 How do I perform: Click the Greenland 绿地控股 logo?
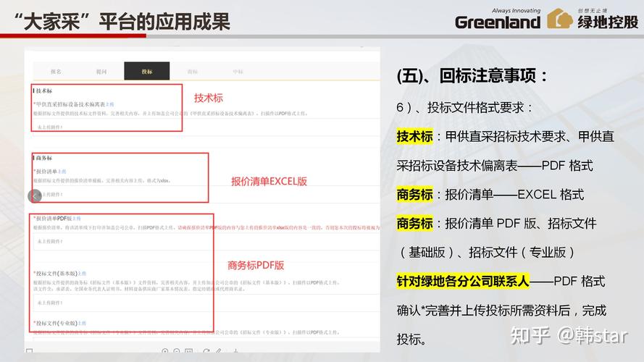tap(546, 20)
